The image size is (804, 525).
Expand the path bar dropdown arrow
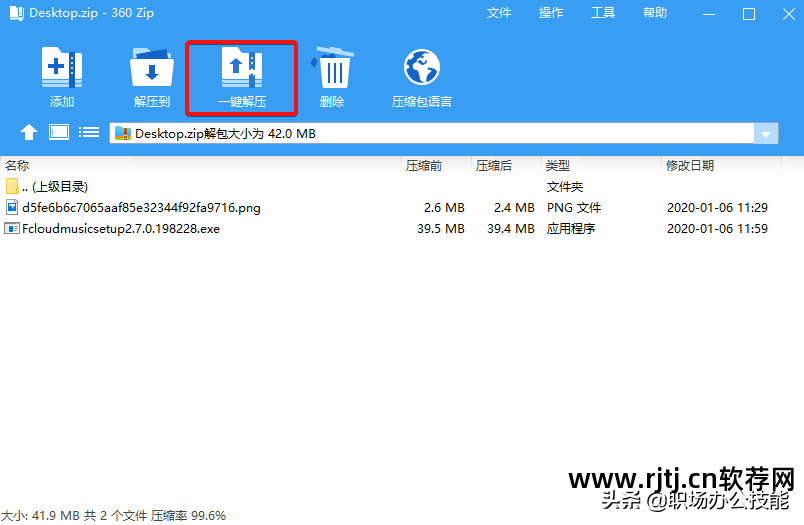766,134
